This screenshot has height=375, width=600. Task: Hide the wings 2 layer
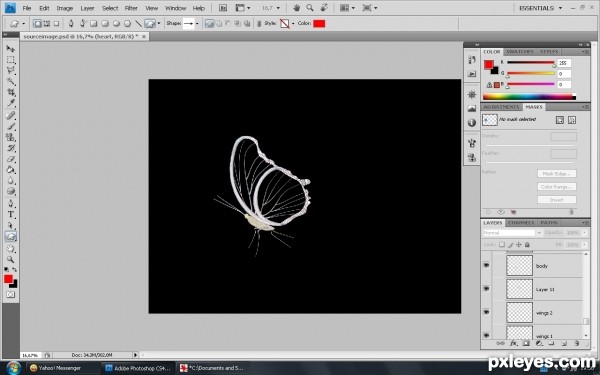[486, 312]
